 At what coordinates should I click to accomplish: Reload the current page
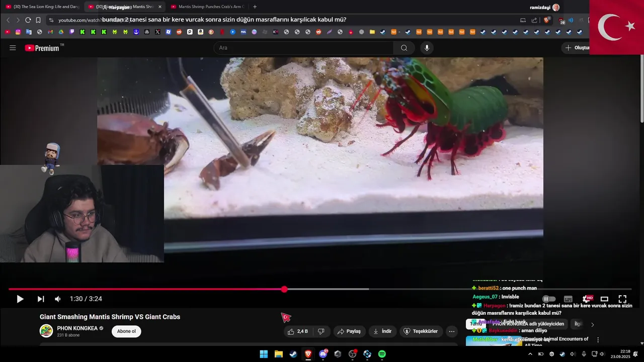pos(28,20)
